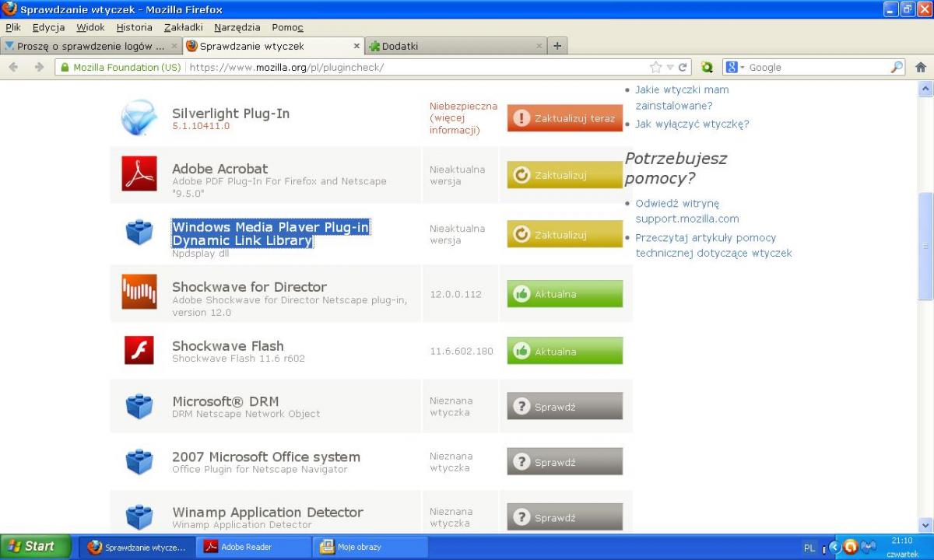Viewport: 934px width, 560px height.
Task: Click the search magnifier icon
Action: (897, 68)
